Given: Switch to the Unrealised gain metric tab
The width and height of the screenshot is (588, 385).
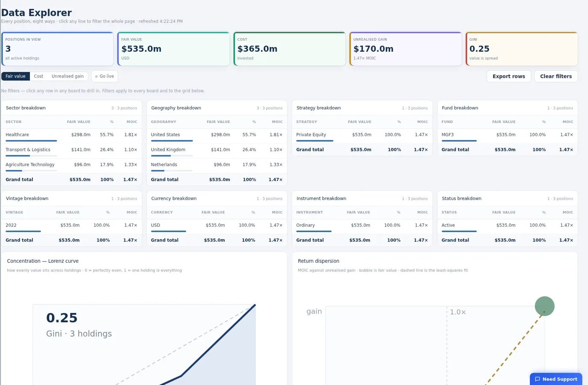Looking at the screenshot, I should pos(68,76).
